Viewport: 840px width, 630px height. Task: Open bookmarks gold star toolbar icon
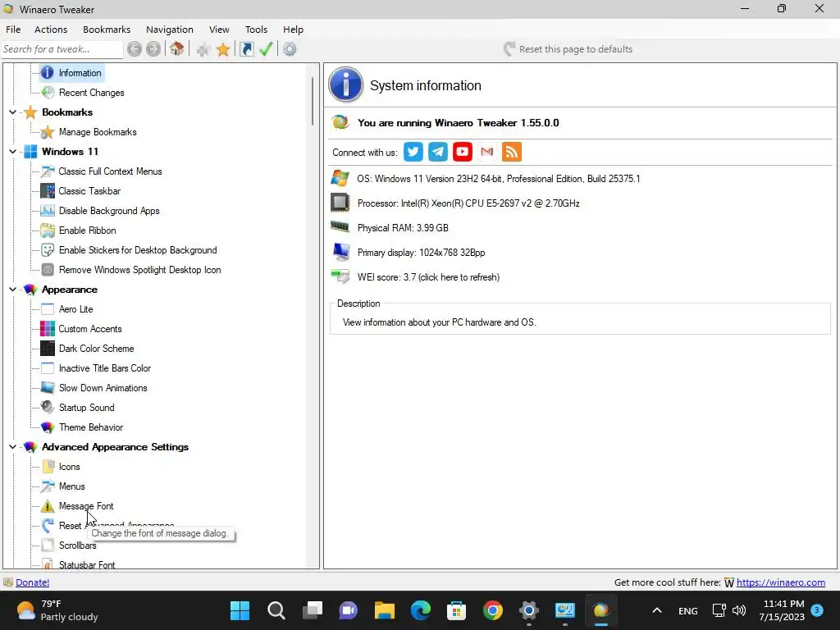click(x=223, y=50)
